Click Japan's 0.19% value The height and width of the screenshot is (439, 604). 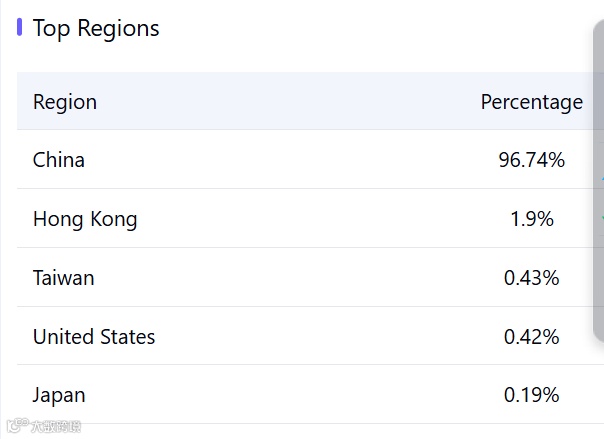532,395
